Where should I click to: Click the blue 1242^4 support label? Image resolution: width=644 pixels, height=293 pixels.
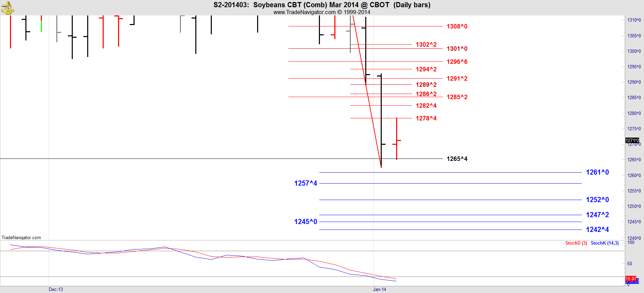coord(597,230)
